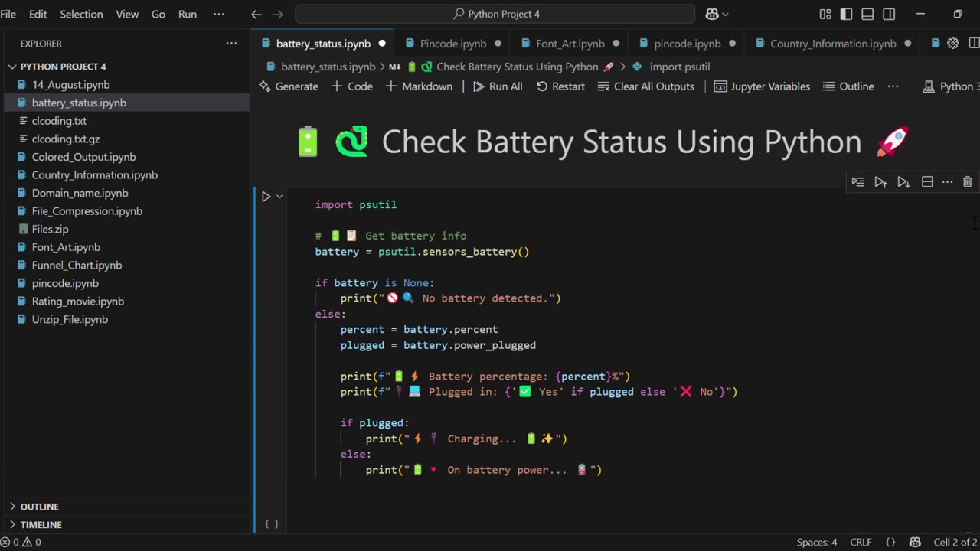Switch to Country_Information.ipynb tab

click(x=832, y=44)
